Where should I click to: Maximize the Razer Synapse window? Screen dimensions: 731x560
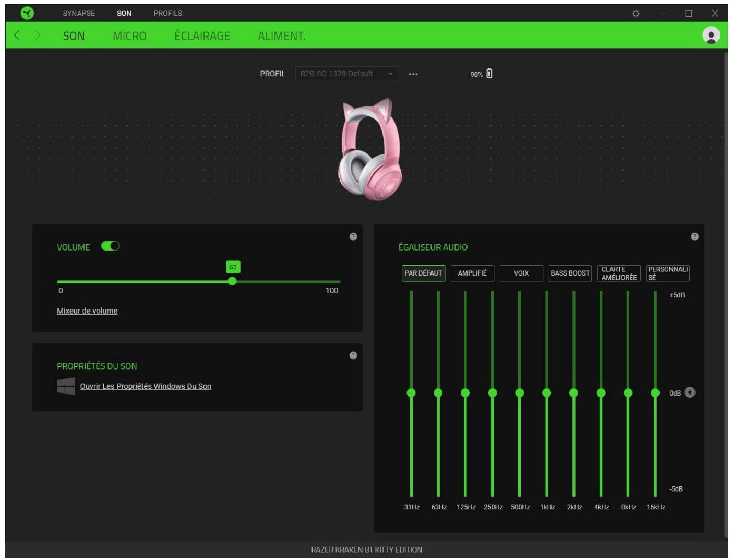[x=689, y=14]
